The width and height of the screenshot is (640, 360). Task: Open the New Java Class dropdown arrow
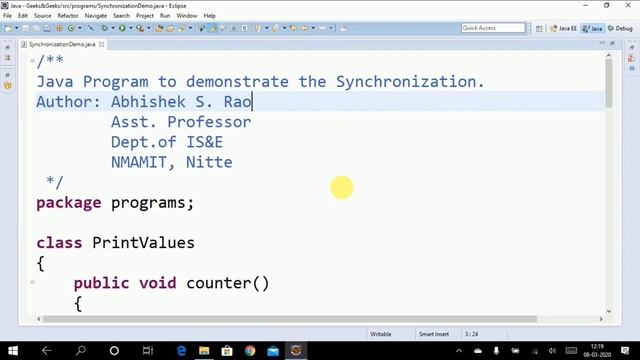point(80,28)
